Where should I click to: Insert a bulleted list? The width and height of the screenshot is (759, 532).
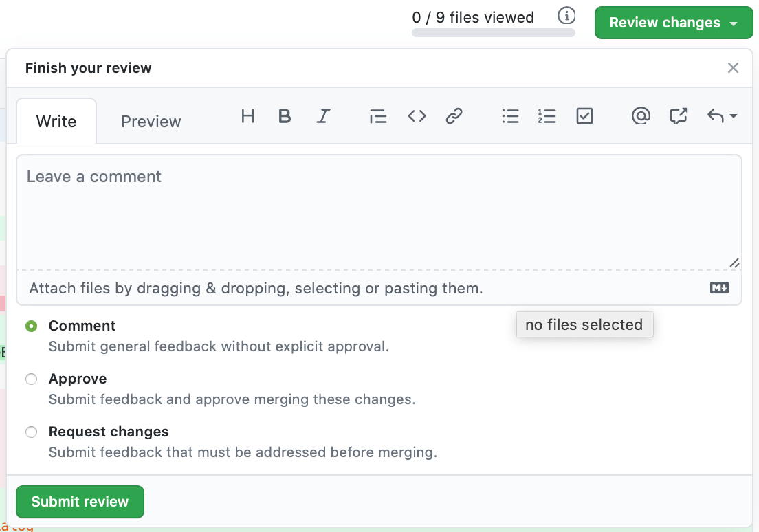tap(510, 116)
